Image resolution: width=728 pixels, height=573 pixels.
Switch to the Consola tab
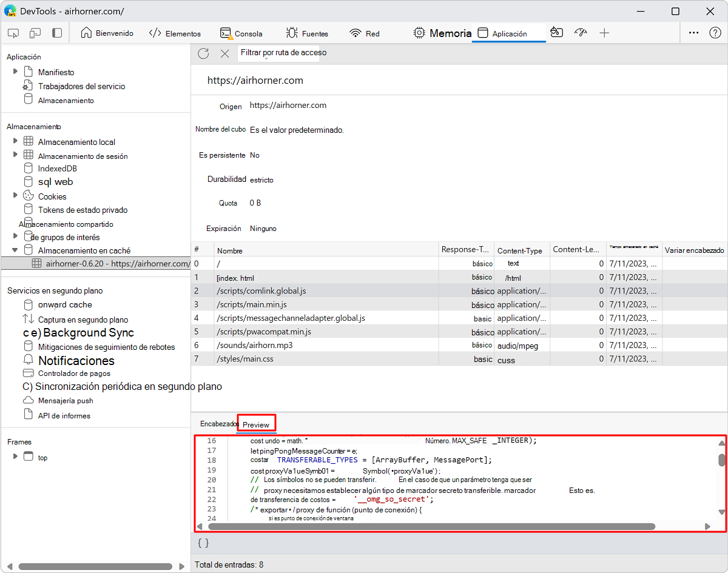(x=241, y=33)
